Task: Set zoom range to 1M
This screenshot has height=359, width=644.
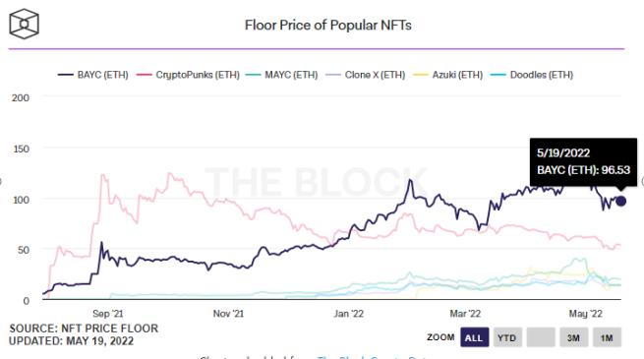Action: [607, 337]
